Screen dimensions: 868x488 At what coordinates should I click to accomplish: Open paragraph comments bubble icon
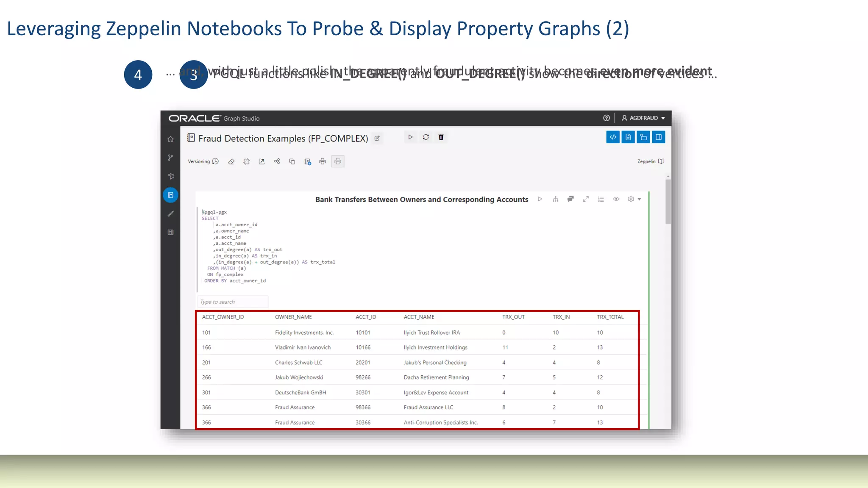pyautogui.click(x=570, y=199)
